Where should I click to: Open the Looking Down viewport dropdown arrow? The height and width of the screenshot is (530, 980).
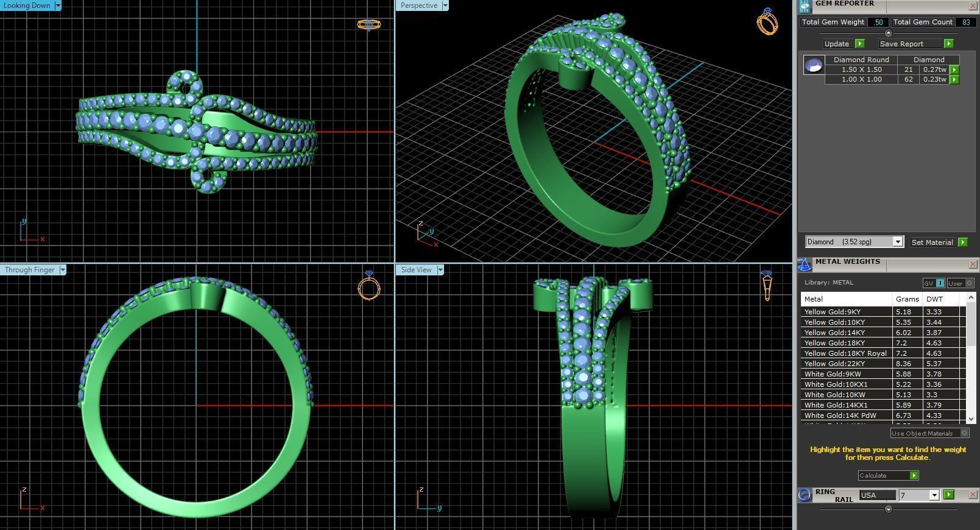tap(58, 5)
